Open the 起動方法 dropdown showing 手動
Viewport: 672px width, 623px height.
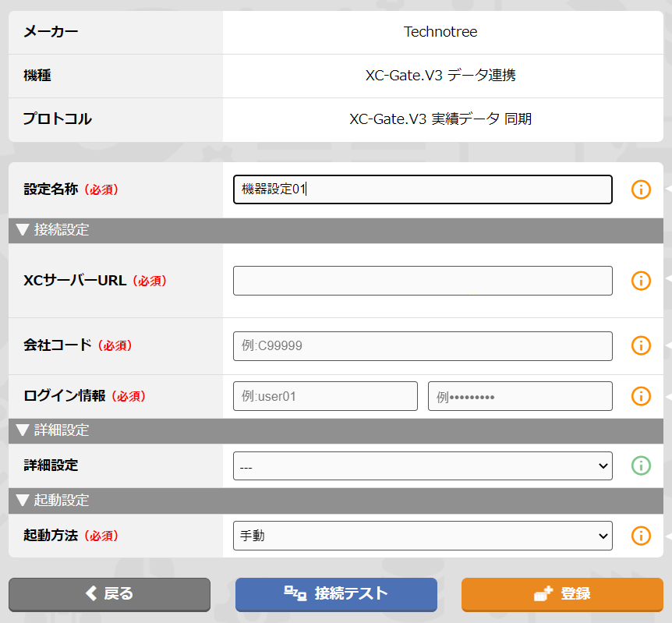(423, 536)
